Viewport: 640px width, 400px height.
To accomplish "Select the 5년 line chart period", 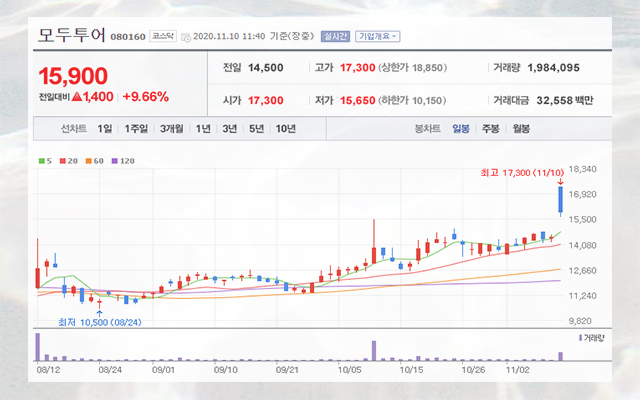I will tap(257, 129).
